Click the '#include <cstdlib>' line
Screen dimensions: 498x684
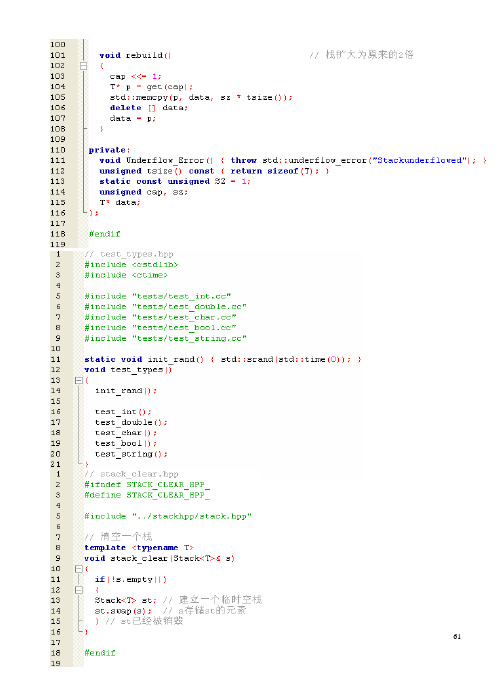tap(131, 264)
